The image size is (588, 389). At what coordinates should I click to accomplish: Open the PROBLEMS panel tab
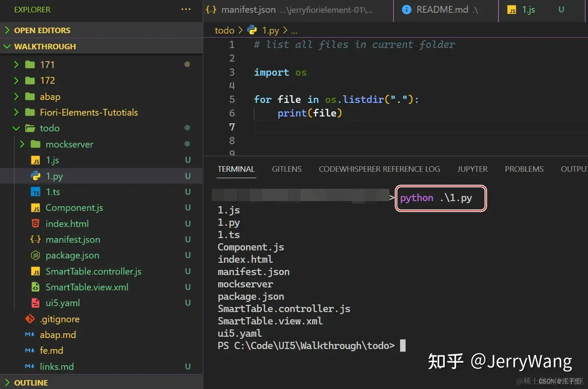click(524, 169)
